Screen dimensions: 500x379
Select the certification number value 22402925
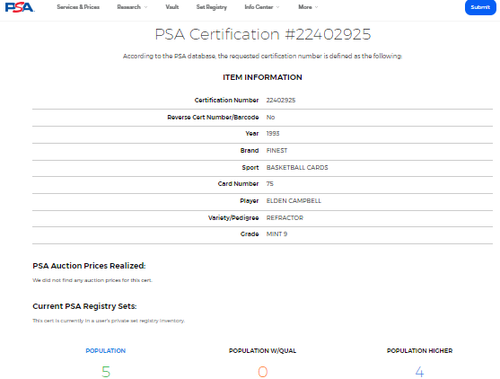coord(281,100)
